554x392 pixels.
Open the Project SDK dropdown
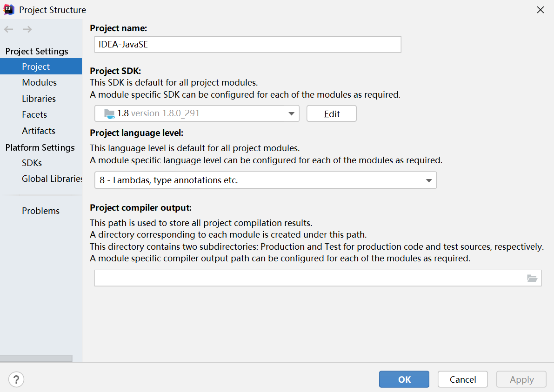(291, 113)
